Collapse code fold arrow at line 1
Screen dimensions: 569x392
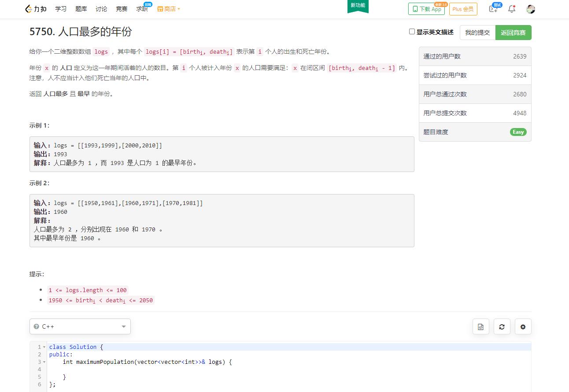[x=44, y=347]
